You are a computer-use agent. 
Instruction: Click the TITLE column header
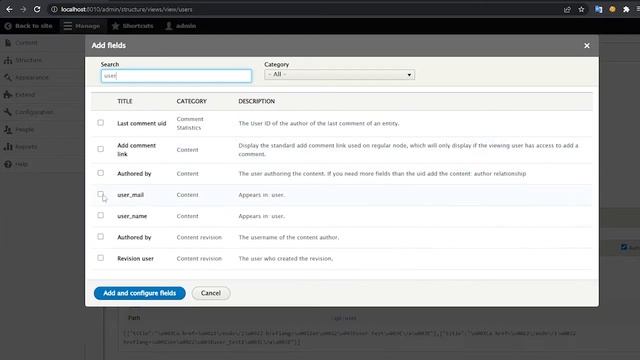124,101
